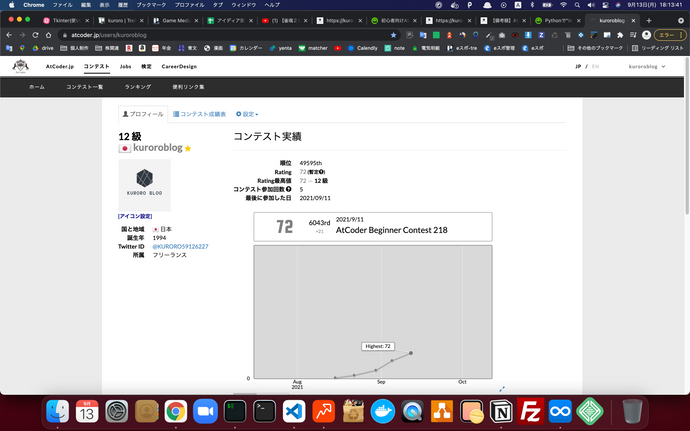Screen dimensions: 690x431
Task: Click the AtCoder Beginner Contest 218 title
Action: (x=392, y=230)
